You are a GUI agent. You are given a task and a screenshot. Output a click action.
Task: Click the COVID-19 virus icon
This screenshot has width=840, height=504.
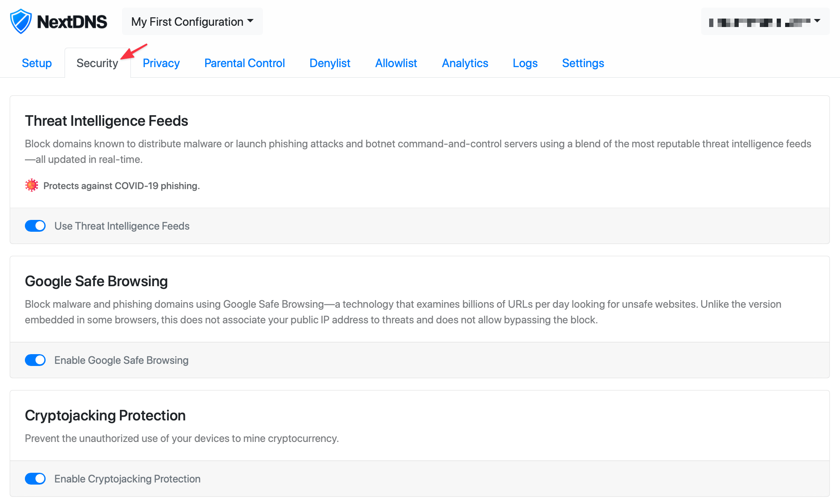(32, 185)
